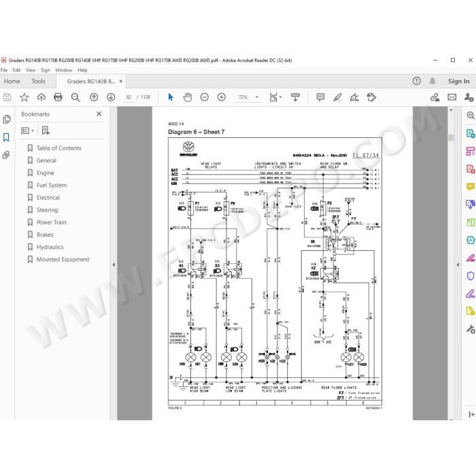Jump to Steering bookmark
This screenshot has width=476, height=476.
[x=47, y=209]
